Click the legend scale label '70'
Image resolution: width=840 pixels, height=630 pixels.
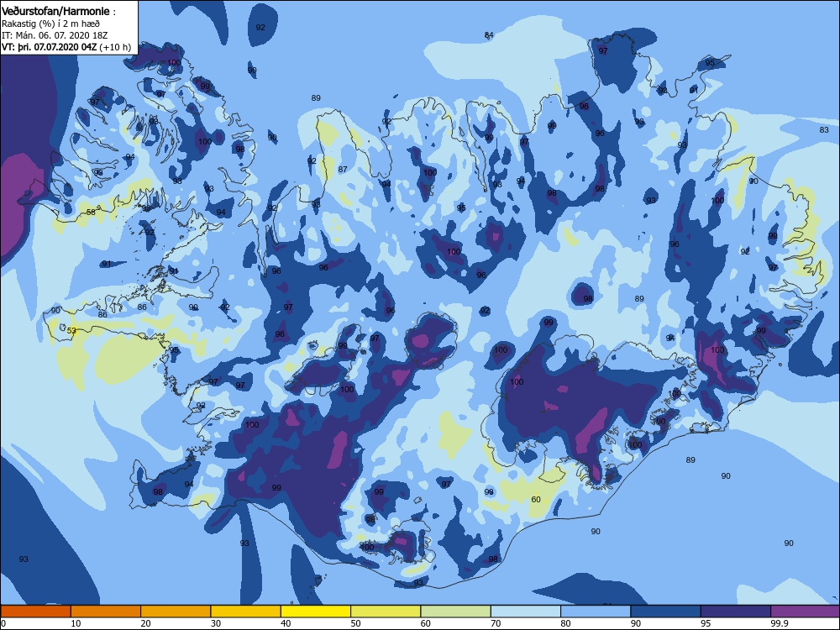click(496, 623)
